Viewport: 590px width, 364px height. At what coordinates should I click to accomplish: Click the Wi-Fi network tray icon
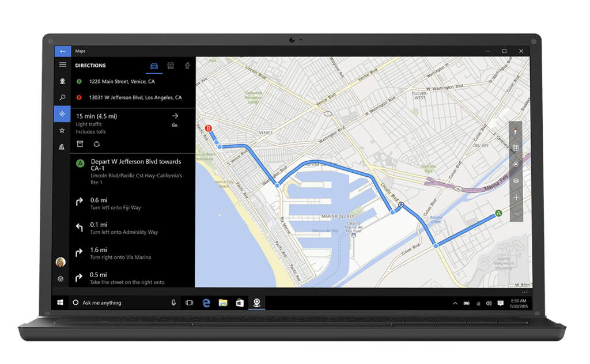[478, 303]
